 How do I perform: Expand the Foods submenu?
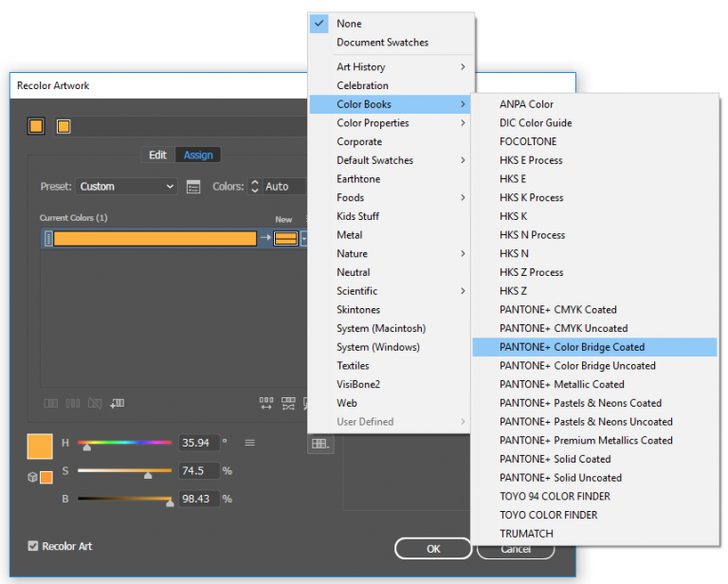point(391,198)
